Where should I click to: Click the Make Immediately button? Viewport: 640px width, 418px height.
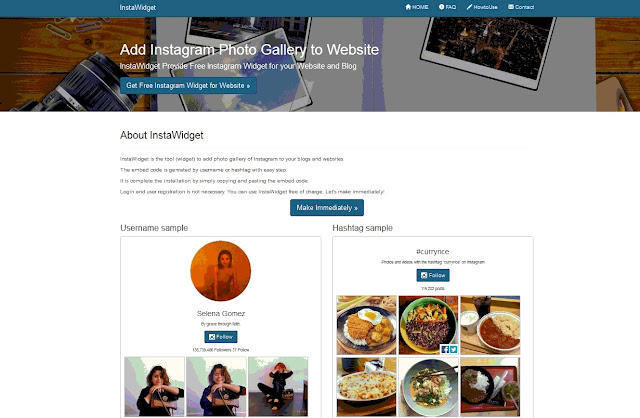327,208
